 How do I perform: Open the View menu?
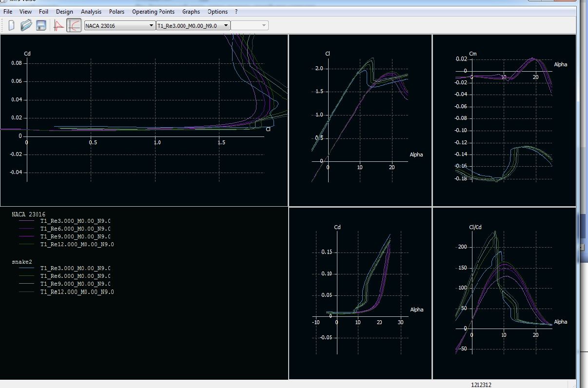tap(26, 11)
